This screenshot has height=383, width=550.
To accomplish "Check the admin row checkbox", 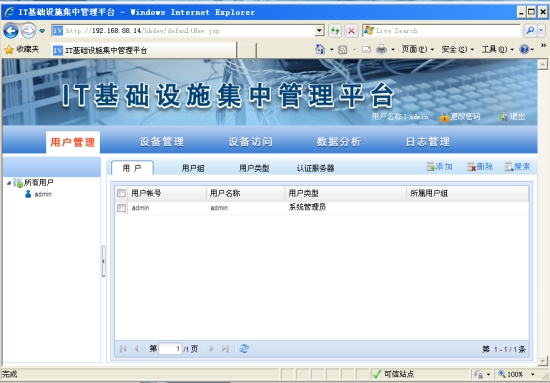I will pos(121,208).
